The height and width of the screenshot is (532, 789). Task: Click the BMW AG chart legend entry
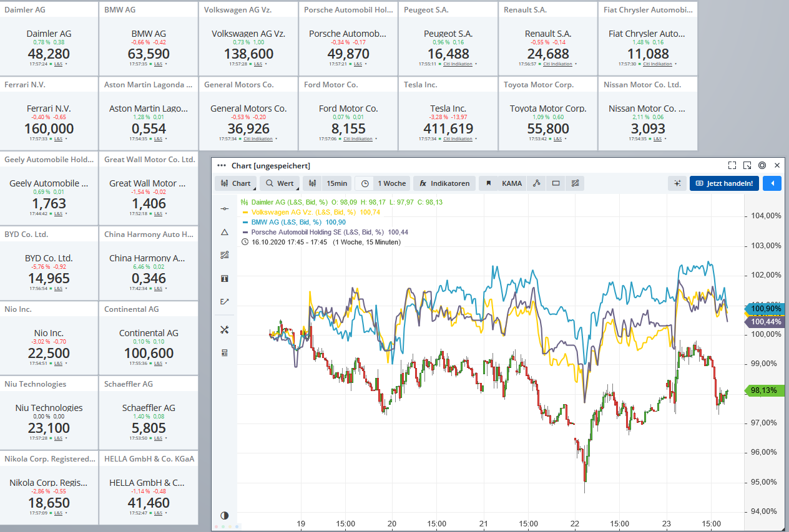pyautogui.click(x=293, y=222)
